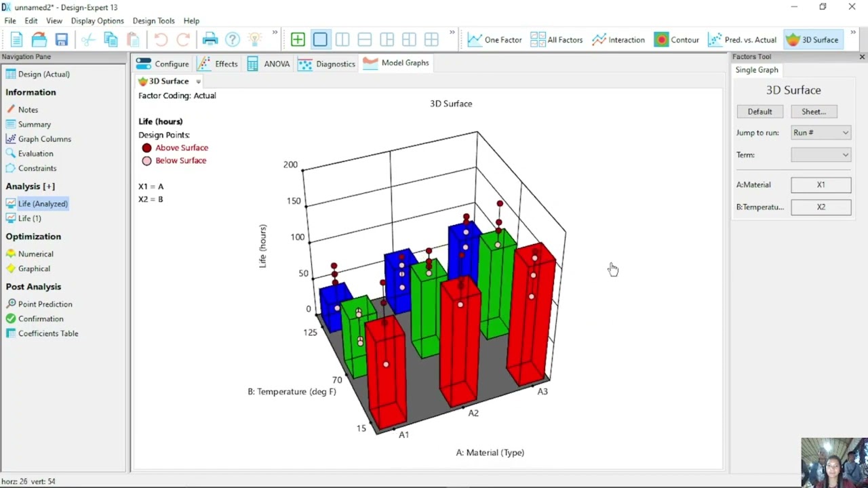Open the View menu
868x488 pixels.
tap(54, 21)
